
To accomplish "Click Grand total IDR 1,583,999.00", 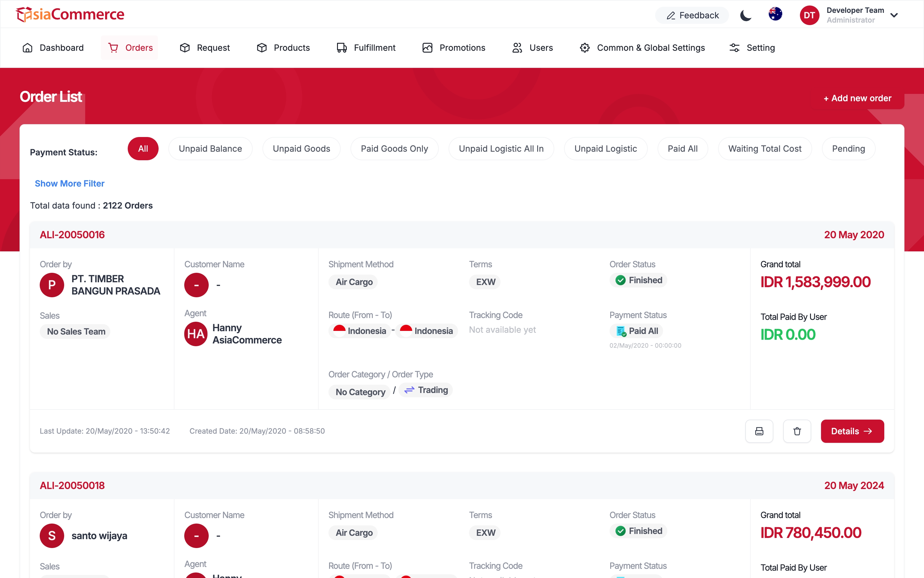I will click(x=816, y=282).
